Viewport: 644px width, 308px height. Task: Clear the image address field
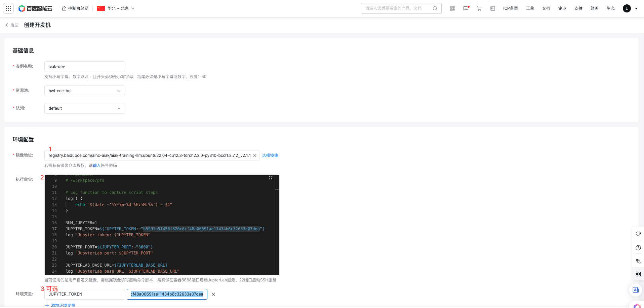[255, 156]
